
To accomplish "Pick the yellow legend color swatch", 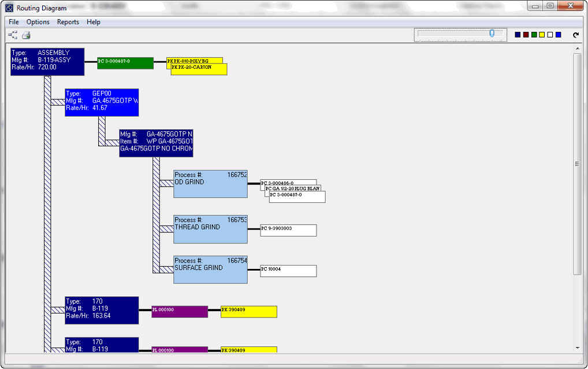I will coord(542,35).
